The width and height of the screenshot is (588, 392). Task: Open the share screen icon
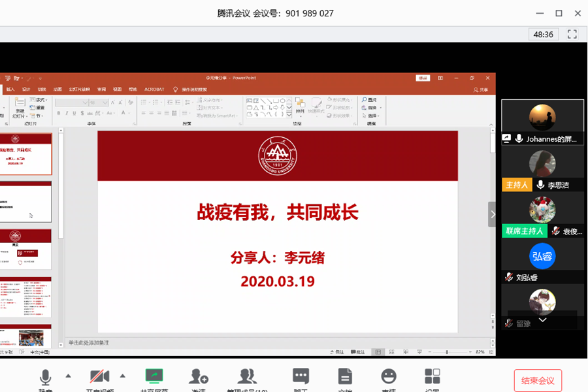(x=154, y=376)
